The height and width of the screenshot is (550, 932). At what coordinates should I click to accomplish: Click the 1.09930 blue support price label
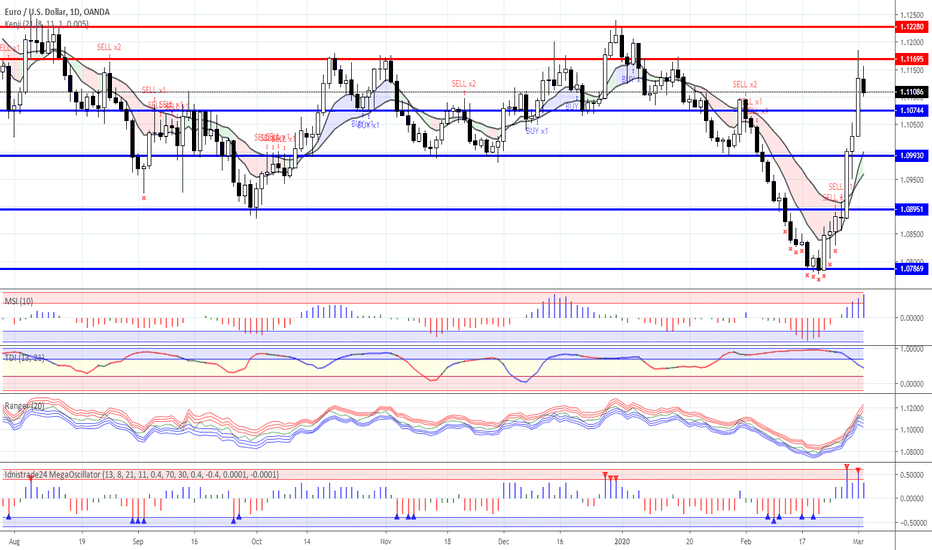pyautogui.click(x=911, y=156)
